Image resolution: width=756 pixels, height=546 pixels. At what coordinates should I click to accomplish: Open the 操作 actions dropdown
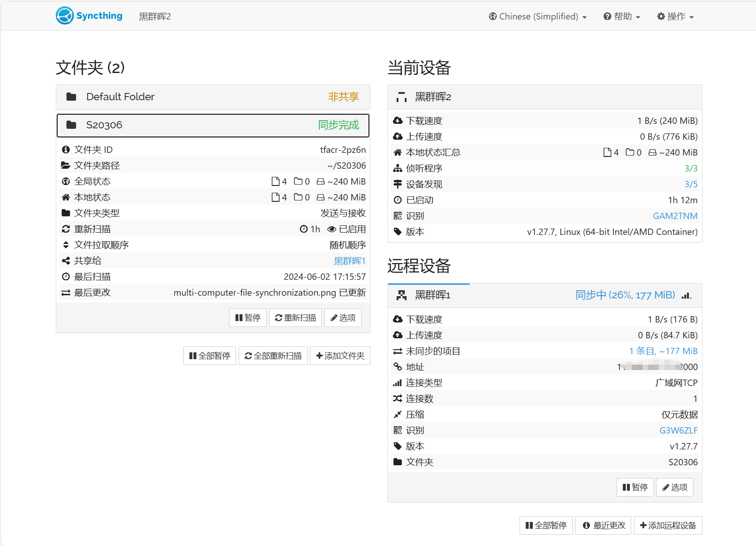tap(675, 17)
